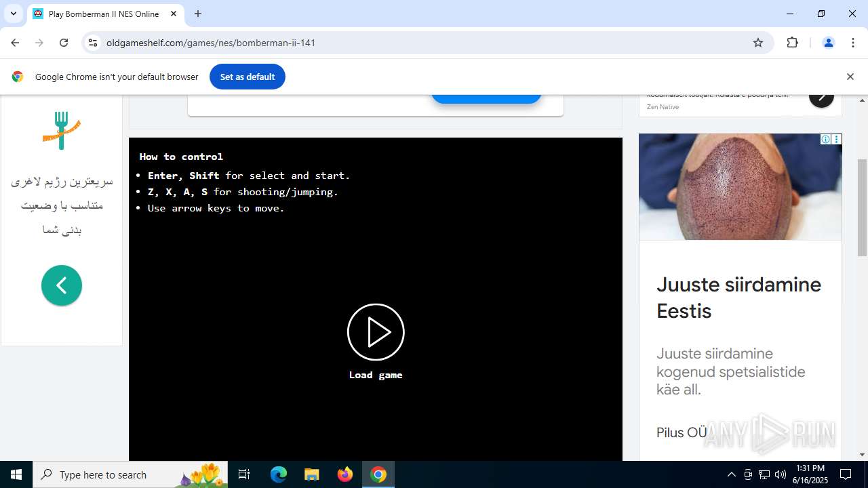Minimize the Chrome window

pos(790,14)
